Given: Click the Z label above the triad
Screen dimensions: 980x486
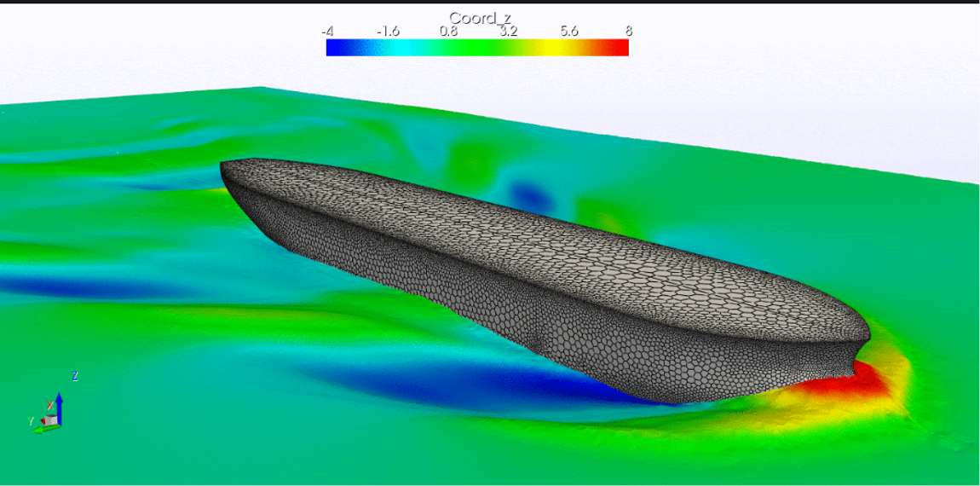Looking at the screenshot, I should coord(75,376).
